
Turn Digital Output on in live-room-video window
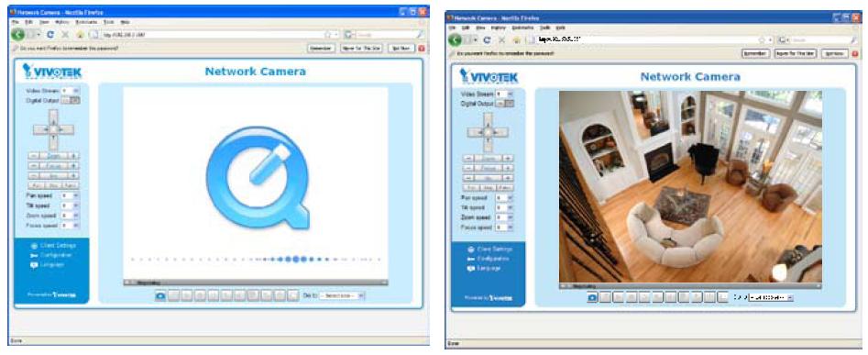point(500,104)
